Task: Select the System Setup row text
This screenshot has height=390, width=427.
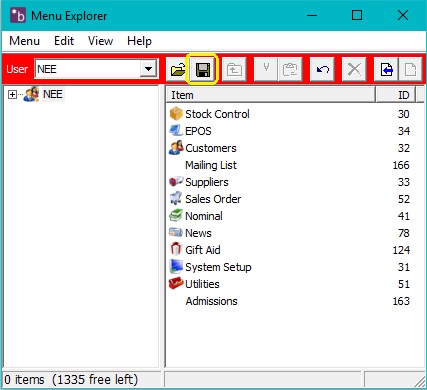Action: pos(218,267)
